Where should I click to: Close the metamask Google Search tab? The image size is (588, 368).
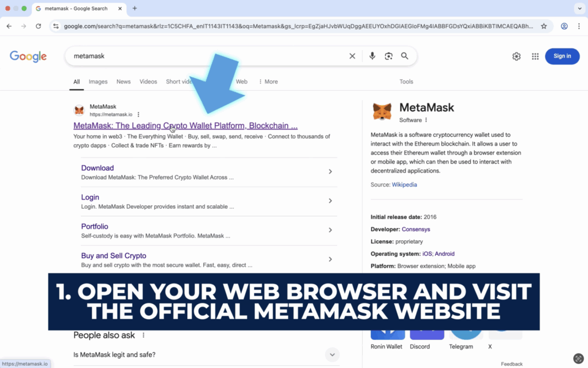120,8
